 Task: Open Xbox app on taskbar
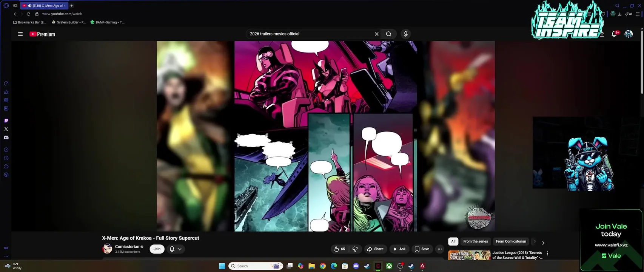click(x=389, y=266)
